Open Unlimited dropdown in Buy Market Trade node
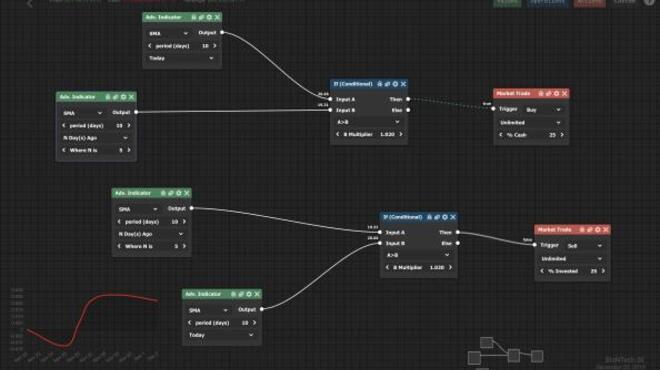This screenshot has height=370, width=660. [x=530, y=122]
